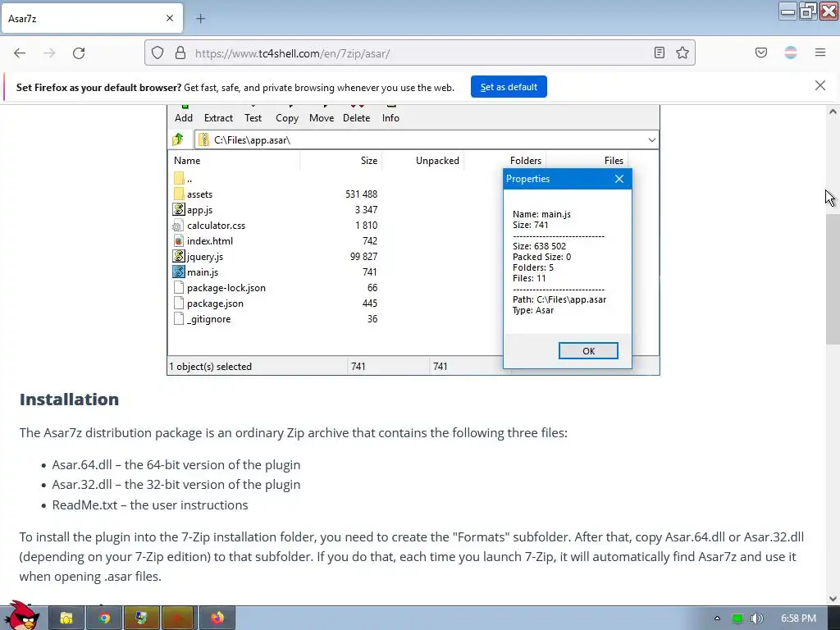Viewport: 840px width, 630px height.
Task: Click the 99 827 size value
Action: [x=363, y=257]
